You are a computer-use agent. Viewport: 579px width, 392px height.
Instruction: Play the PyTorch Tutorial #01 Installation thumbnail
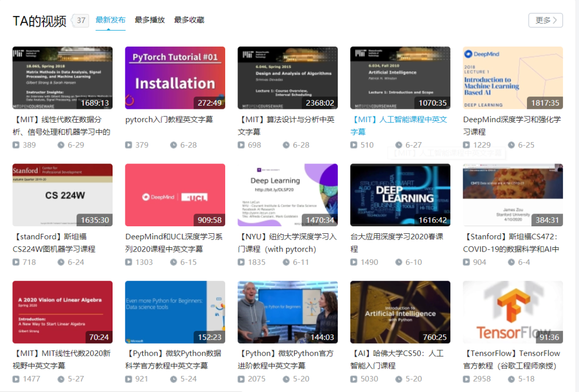pos(175,78)
